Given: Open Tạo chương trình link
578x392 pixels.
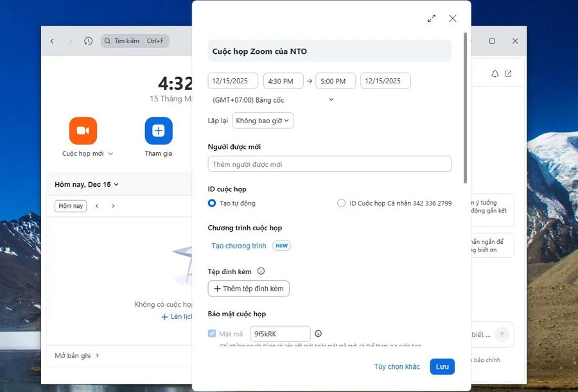Looking at the screenshot, I should coord(237,245).
